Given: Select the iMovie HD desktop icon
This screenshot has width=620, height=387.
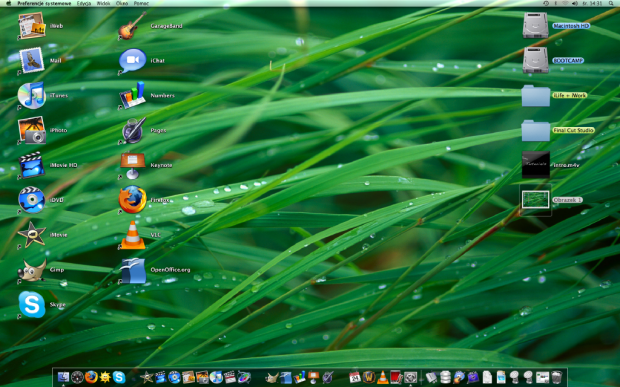Looking at the screenshot, I should (x=32, y=165).
